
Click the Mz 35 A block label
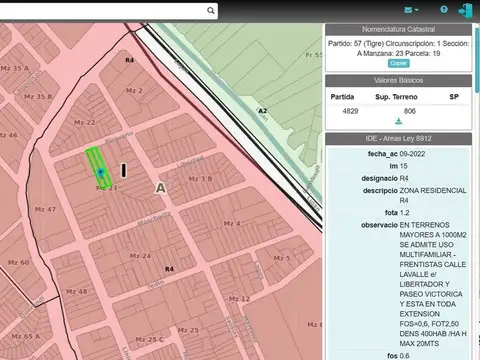pyautogui.click(x=15, y=68)
